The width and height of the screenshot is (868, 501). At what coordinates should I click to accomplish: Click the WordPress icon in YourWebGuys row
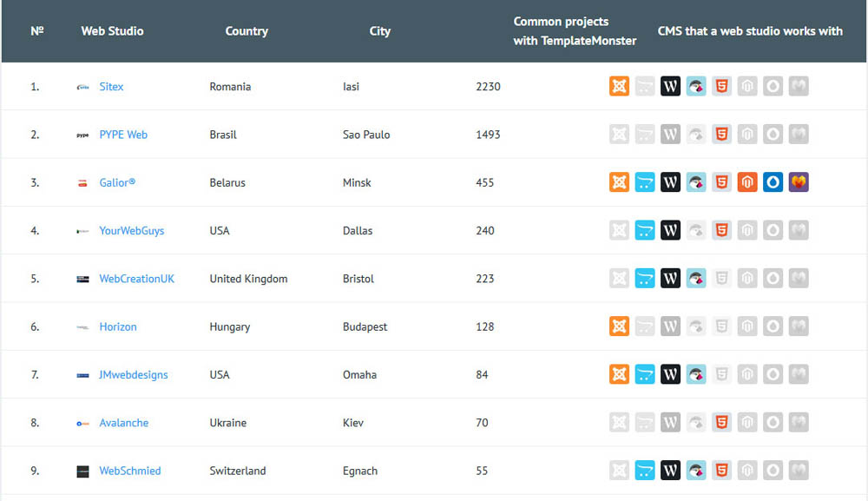[x=670, y=230]
